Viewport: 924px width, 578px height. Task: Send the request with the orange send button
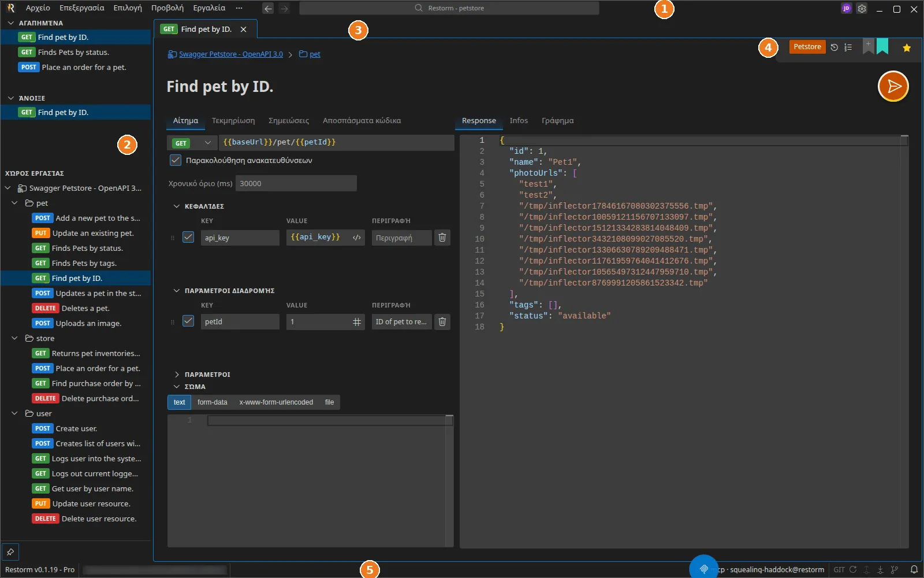point(893,86)
